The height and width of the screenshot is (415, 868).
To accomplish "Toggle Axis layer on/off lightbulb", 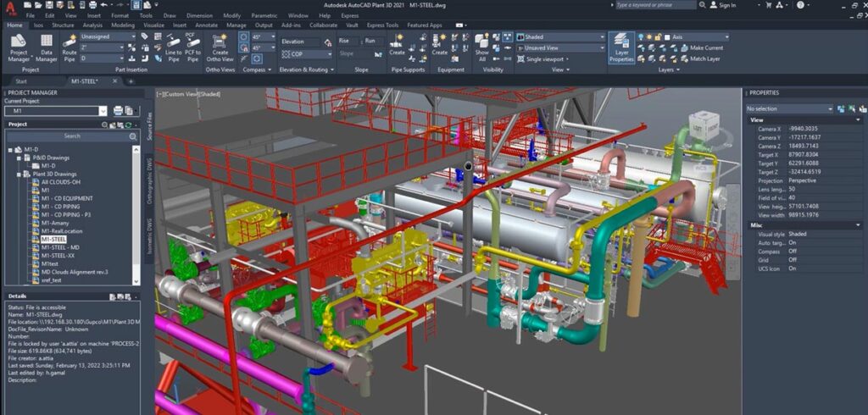I will coord(641,37).
